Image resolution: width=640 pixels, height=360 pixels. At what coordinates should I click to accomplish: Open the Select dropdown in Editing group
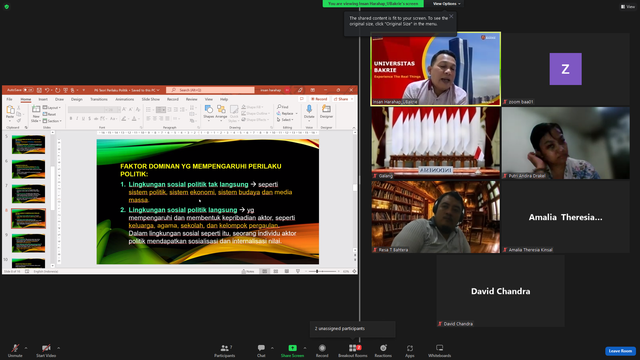point(286,120)
